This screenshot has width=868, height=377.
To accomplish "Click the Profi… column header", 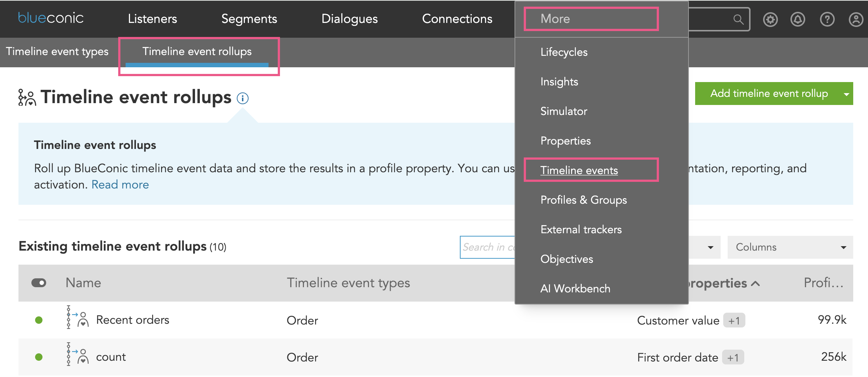I will point(823,283).
